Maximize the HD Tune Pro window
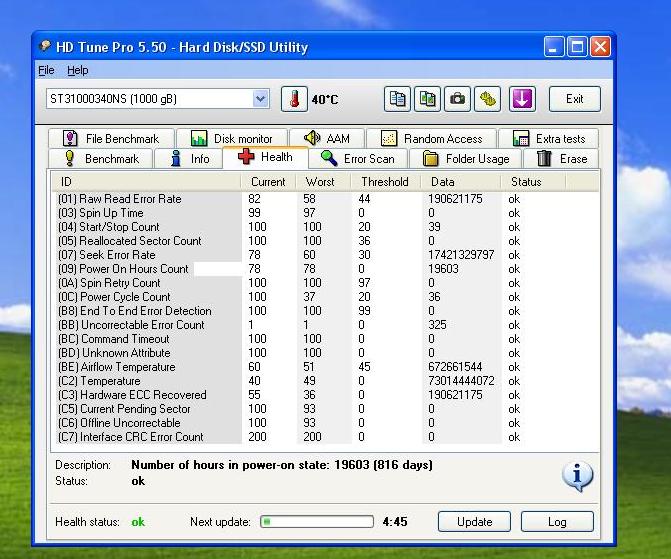Screen dimensions: 671x559 tap(577, 46)
